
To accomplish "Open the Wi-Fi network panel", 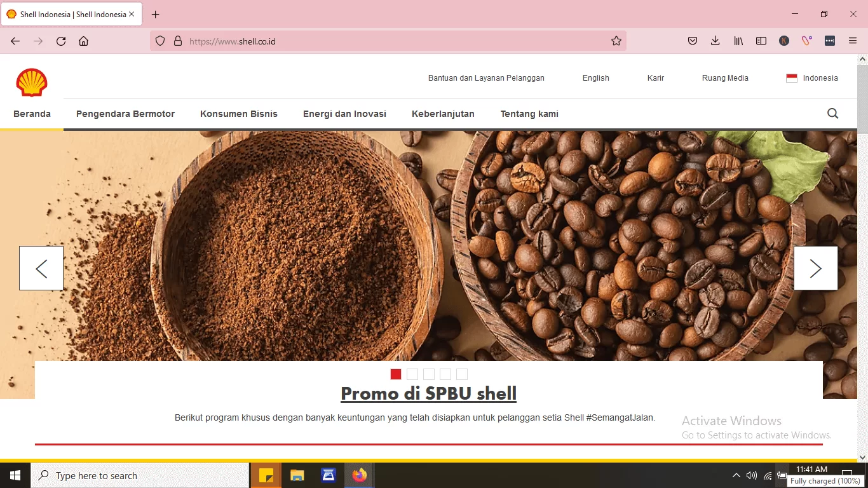I will pos(768,475).
